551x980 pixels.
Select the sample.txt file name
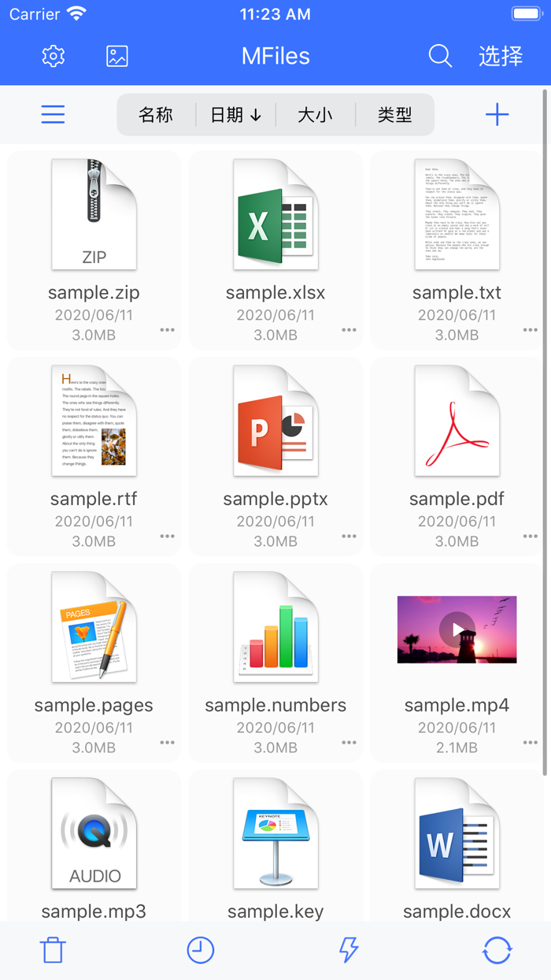457,293
